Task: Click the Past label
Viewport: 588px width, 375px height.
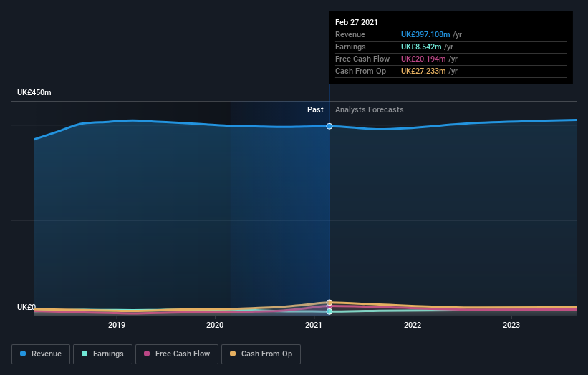Action: 315,109
